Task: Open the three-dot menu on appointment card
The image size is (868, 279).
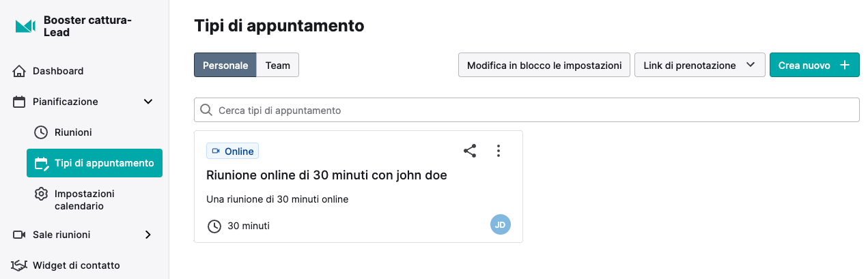Action: 499,151
